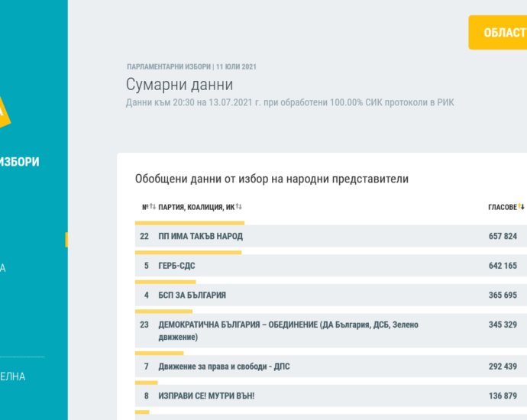Click the ГЛАСОВЕ column header label
The width and height of the screenshot is (527, 420).
[503, 207]
